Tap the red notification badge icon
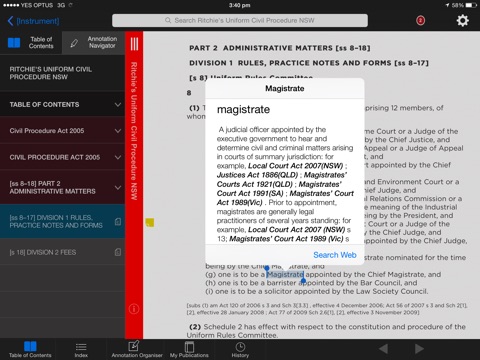 (x=420, y=21)
